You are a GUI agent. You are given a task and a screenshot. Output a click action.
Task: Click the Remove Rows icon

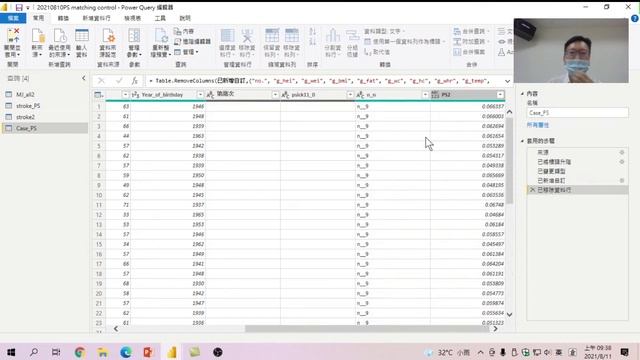pos(291,42)
